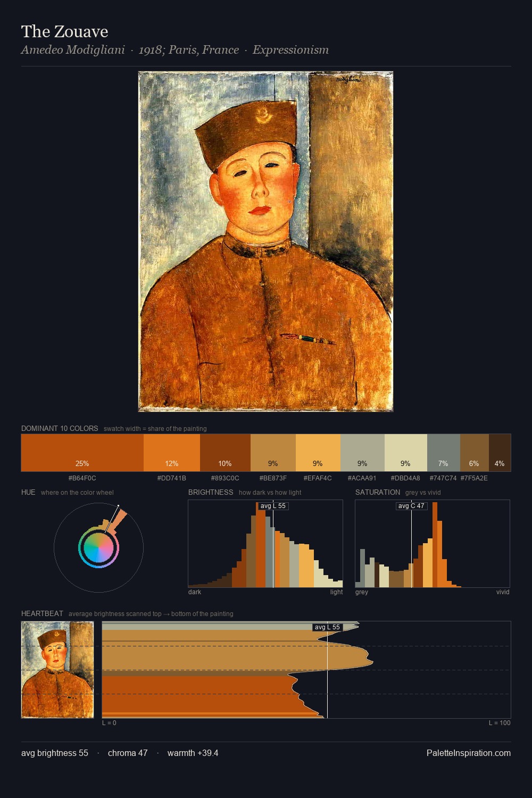Click the "#893C0C" hex code text
532x798 pixels.
click(x=225, y=478)
